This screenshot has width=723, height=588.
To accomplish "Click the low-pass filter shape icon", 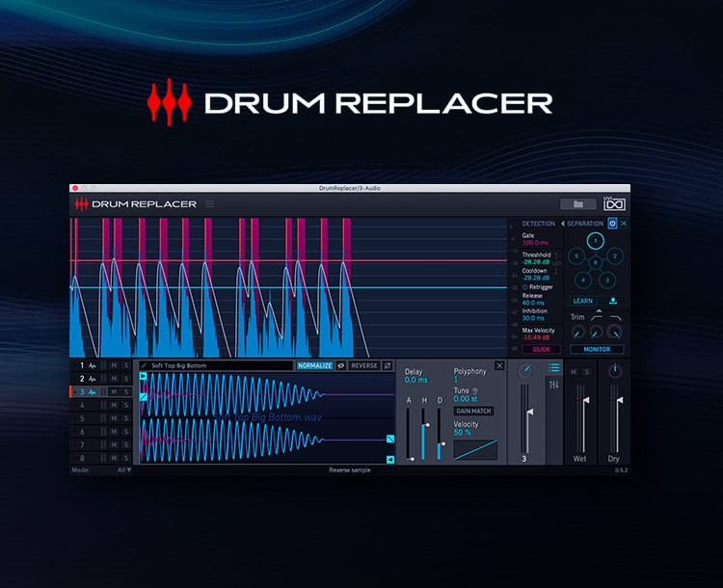I will [x=616, y=318].
